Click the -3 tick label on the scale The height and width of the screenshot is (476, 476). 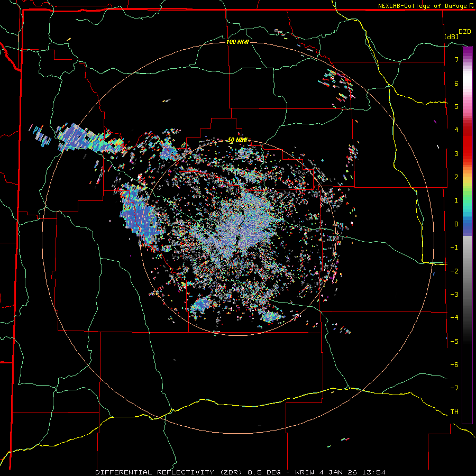point(454,295)
